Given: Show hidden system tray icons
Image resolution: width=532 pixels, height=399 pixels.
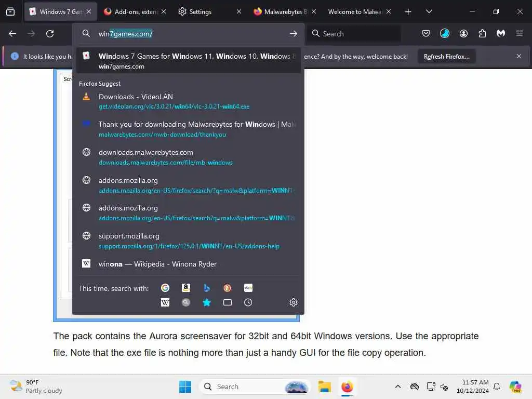Looking at the screenshot, I should (398, 387).
